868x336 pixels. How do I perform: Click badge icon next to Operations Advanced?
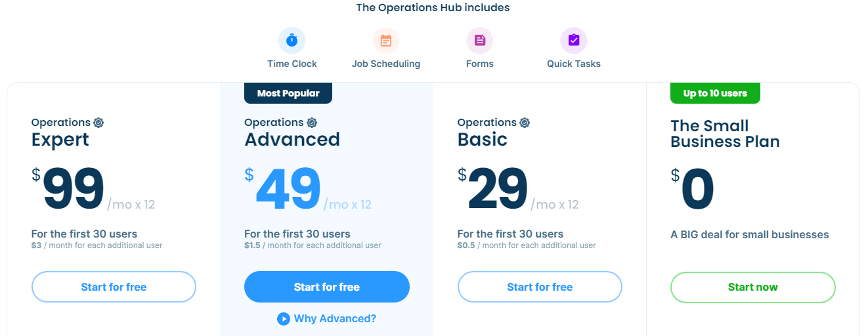pos(312,123)
